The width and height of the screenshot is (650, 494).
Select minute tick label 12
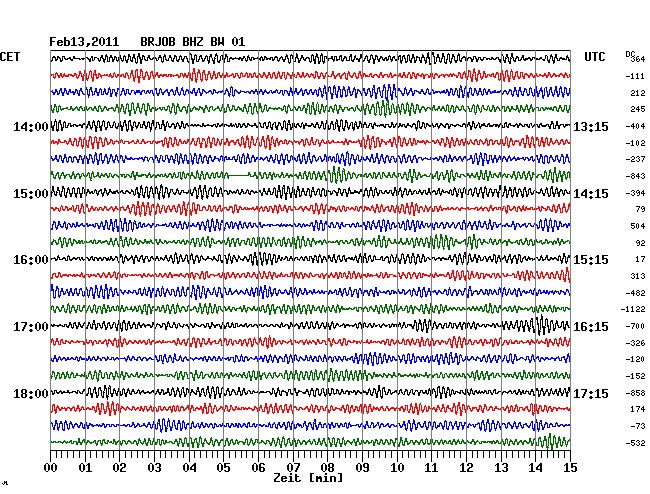click(466, 467)
